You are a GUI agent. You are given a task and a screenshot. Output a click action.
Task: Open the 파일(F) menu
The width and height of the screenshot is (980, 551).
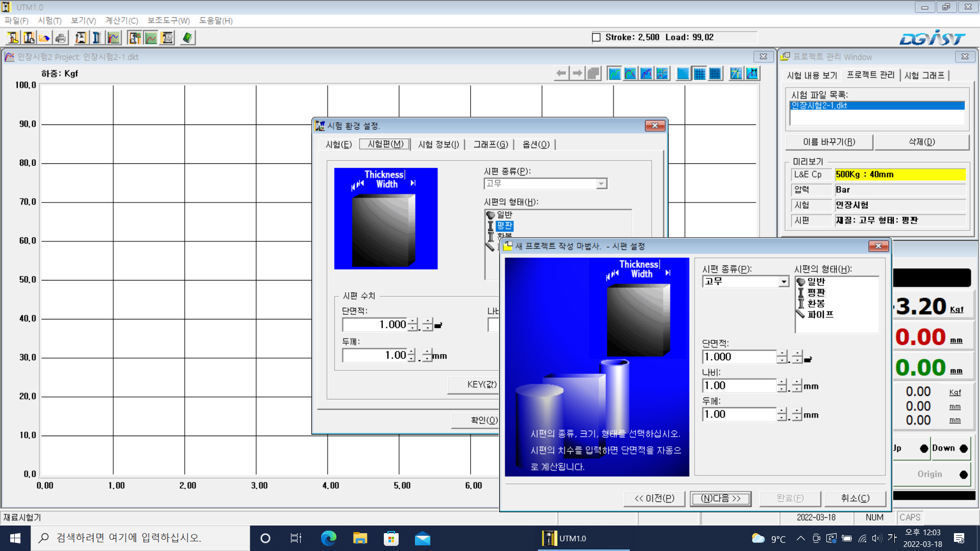(16, 20)
